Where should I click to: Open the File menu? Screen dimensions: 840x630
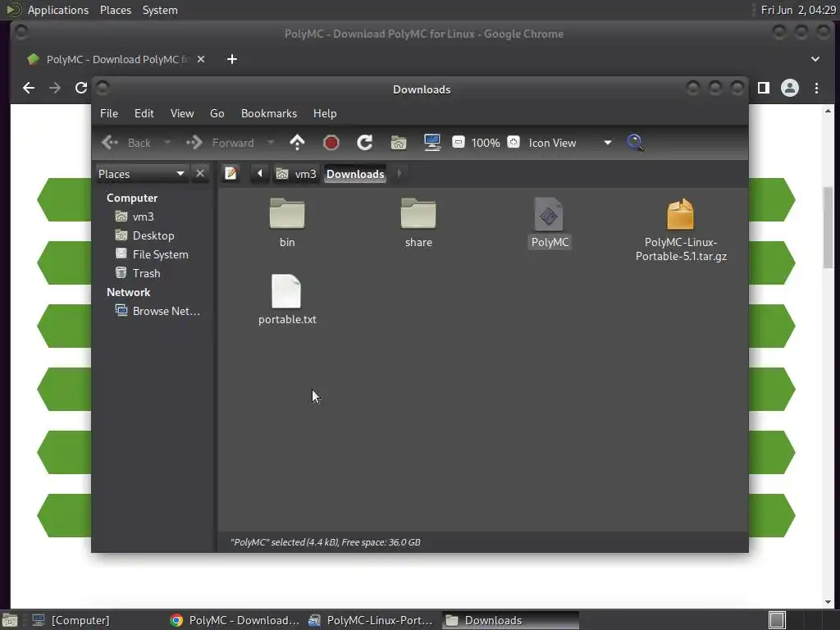coord(109,113)
